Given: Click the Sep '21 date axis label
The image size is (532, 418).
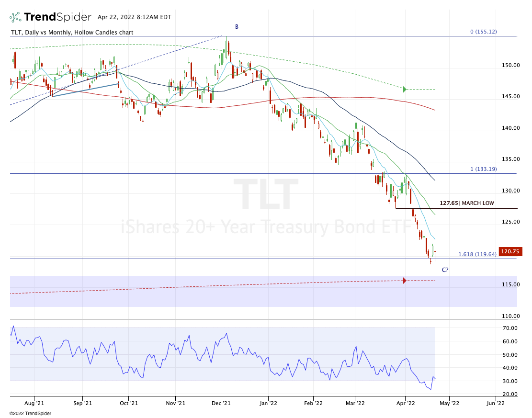Looking at the screenshot, I should pyautogui.click(x=82, y=403).
